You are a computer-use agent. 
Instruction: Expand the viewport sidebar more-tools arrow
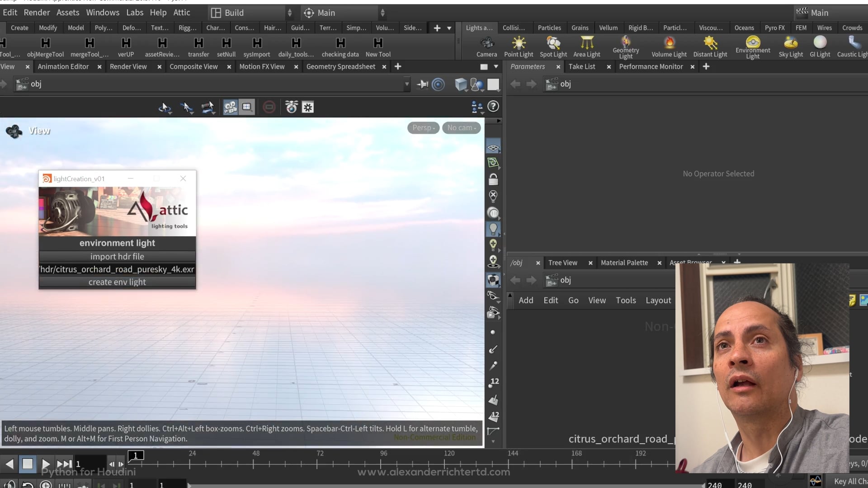click(x=493, y=441)
